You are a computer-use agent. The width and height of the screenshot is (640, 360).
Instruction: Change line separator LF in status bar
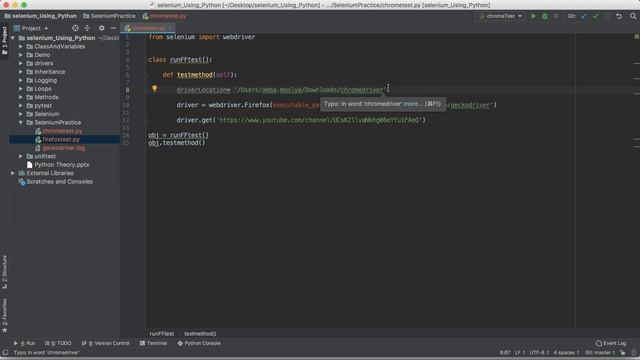click(x=520, y=353)
